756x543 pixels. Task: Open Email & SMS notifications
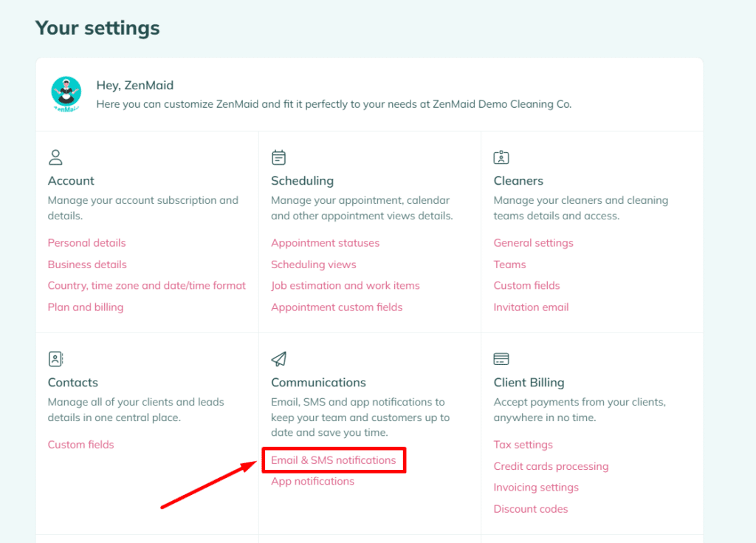[333, 460]
